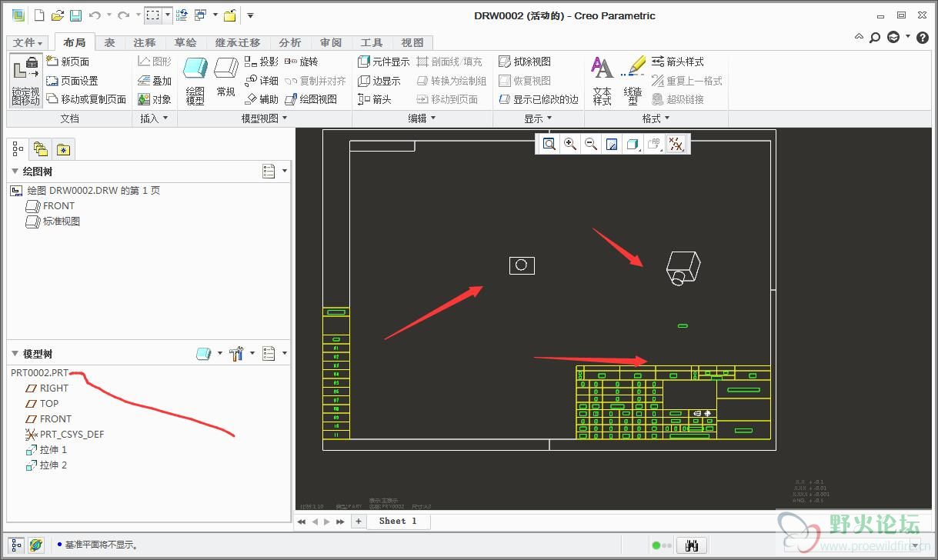Redo the last undone action

click(123, 15)
